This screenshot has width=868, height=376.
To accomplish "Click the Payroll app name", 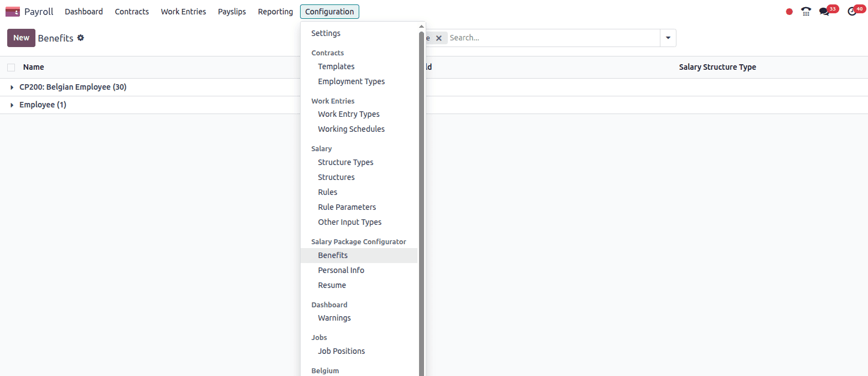I will pyautogui.click(x=39, y=12).
